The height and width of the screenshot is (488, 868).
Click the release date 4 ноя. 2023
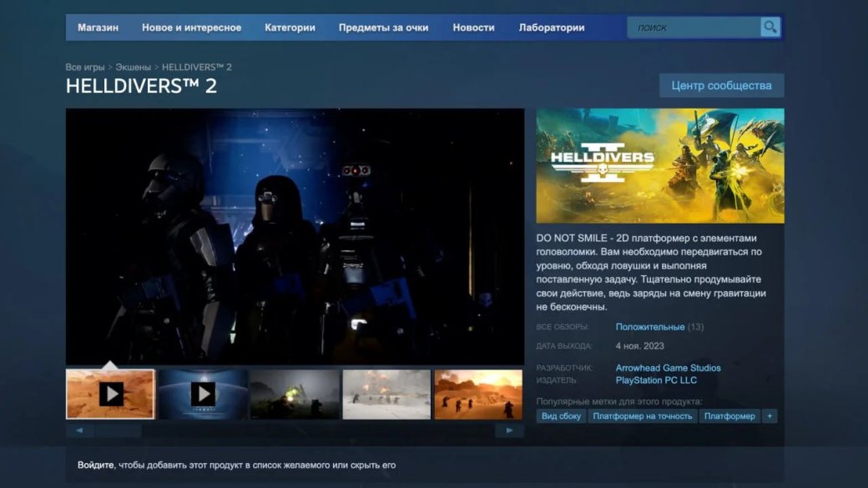coord(639,346)
